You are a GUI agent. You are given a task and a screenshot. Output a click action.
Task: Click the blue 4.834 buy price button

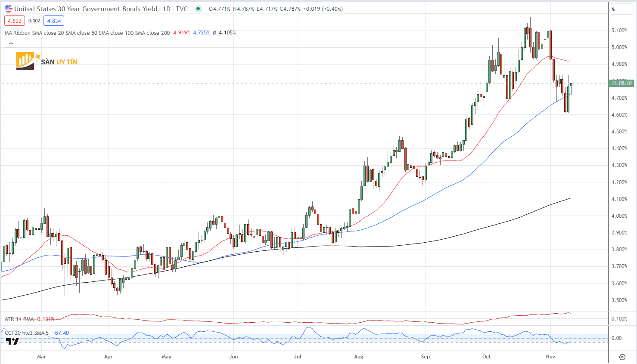54,21
